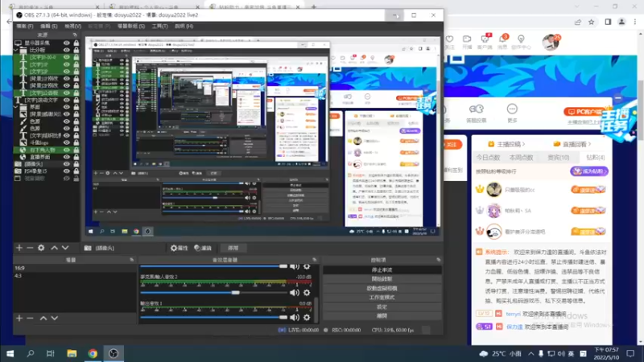
Task: Open 濾鏡 filters for the [摄像头] source
Action: [203, 248]
